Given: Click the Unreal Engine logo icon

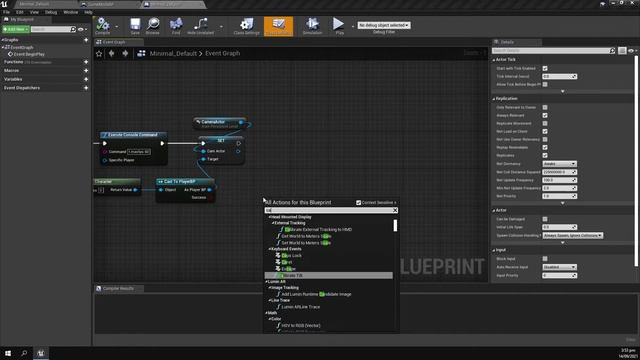Looking at the screenshot, I should (4, 4).
